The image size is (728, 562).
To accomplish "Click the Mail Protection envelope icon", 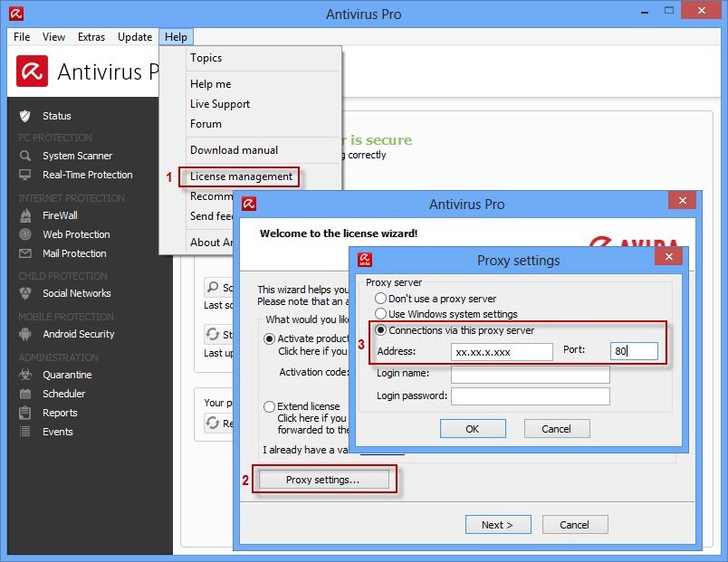I will (25, 253).
